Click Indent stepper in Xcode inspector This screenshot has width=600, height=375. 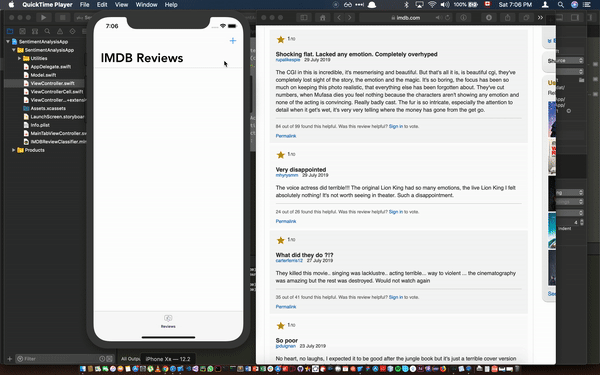click(x=582, y=222)
